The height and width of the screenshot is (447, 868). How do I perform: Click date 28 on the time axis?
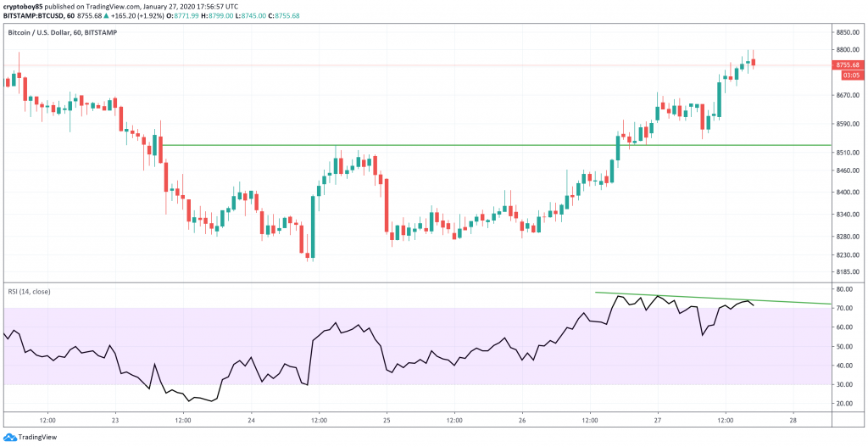(x=793, y=420)
